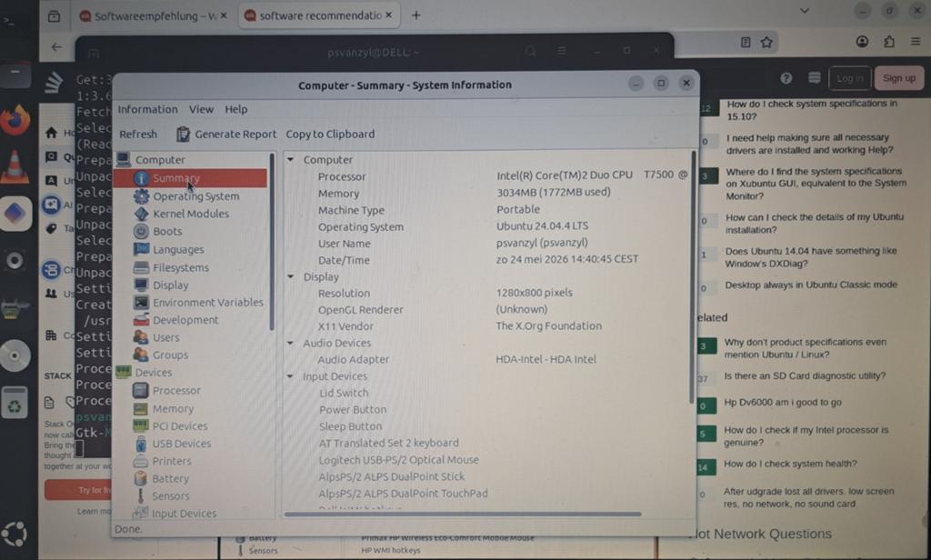Open Show Applications Ubuntu logo in dock
Screen dimensions: 931x560
tap(15, 534)
